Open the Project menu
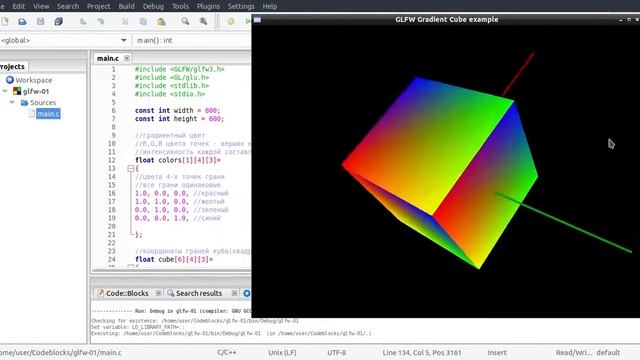Viewport: 640px width, 360px height. click(98, 6)
